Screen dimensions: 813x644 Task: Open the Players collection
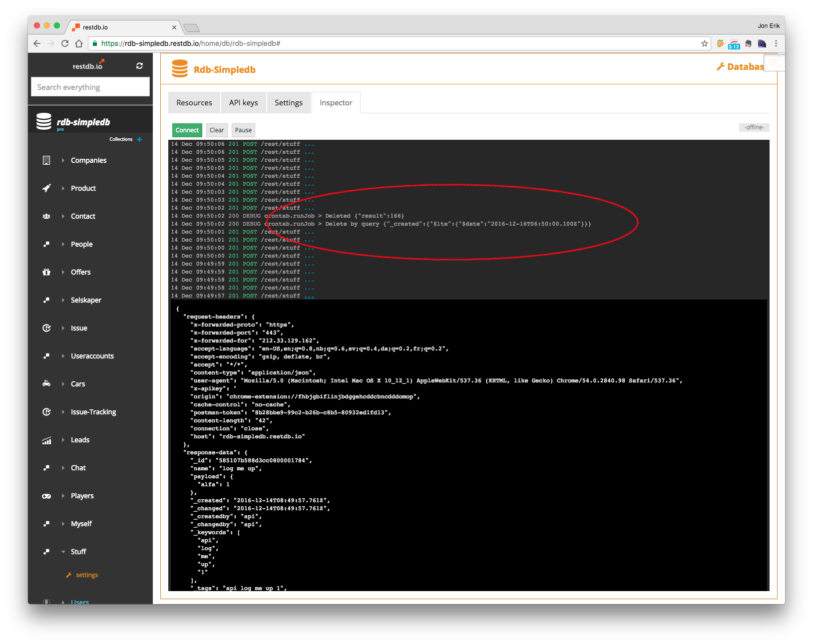coord(82,496)
